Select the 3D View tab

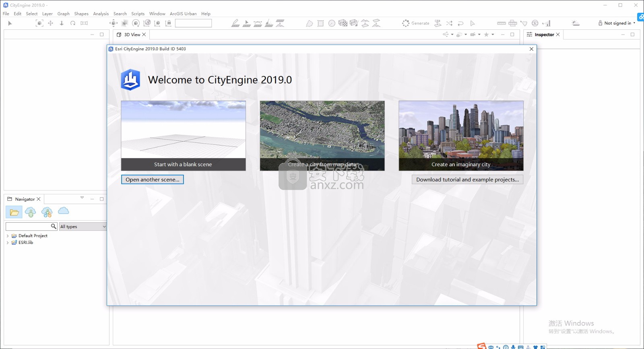click(132, 35)
